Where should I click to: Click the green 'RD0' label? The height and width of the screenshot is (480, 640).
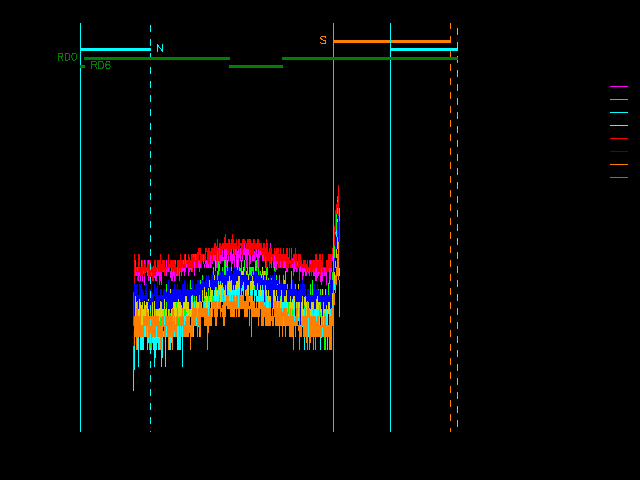point(67,57)
